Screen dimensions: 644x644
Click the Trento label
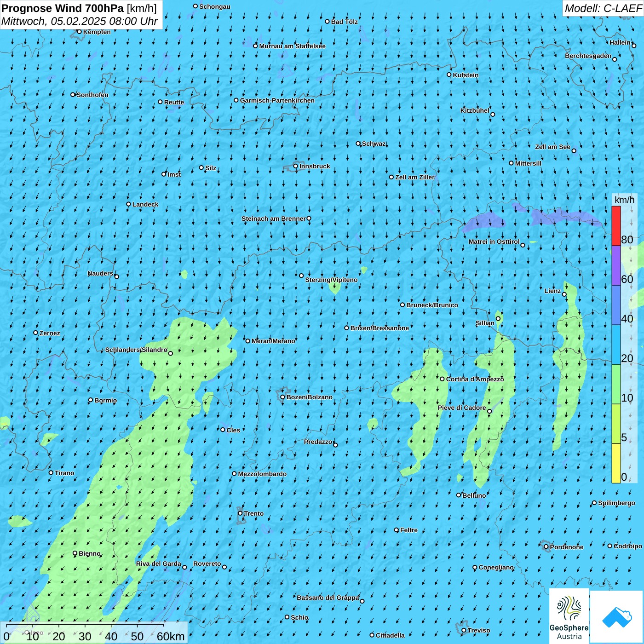coord(254,513)
